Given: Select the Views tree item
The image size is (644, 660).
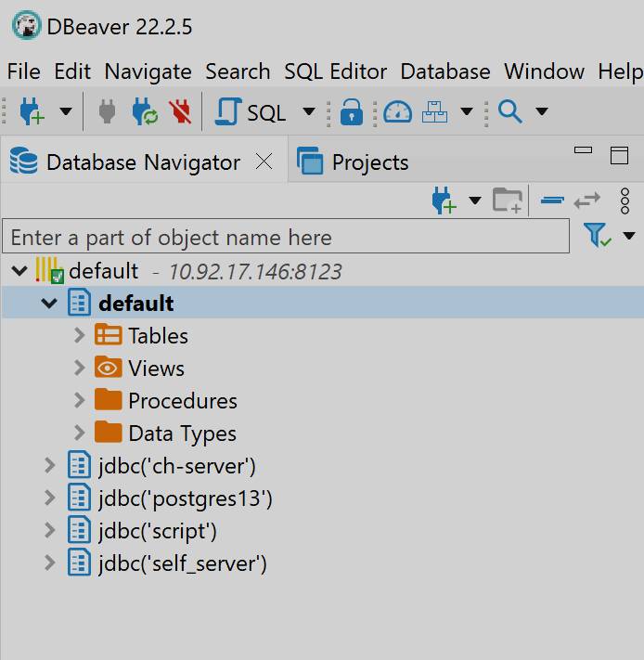Looking at the screenshot, I should tap(157, 369).
